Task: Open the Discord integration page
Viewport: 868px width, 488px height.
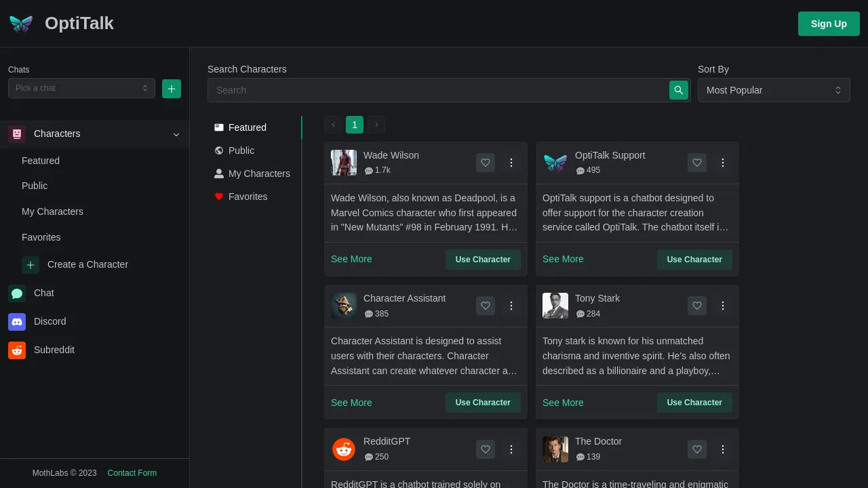Action: pos(50,321)
